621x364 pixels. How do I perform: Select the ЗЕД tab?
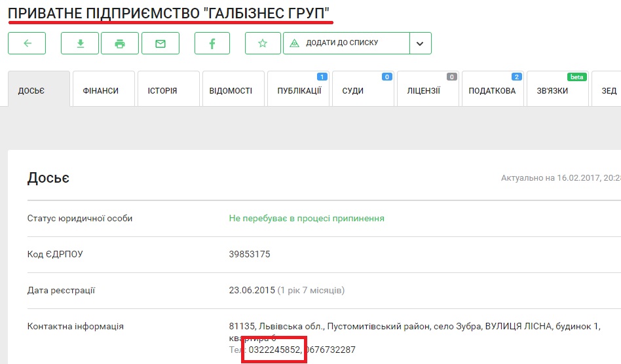(x=609, y=90)
